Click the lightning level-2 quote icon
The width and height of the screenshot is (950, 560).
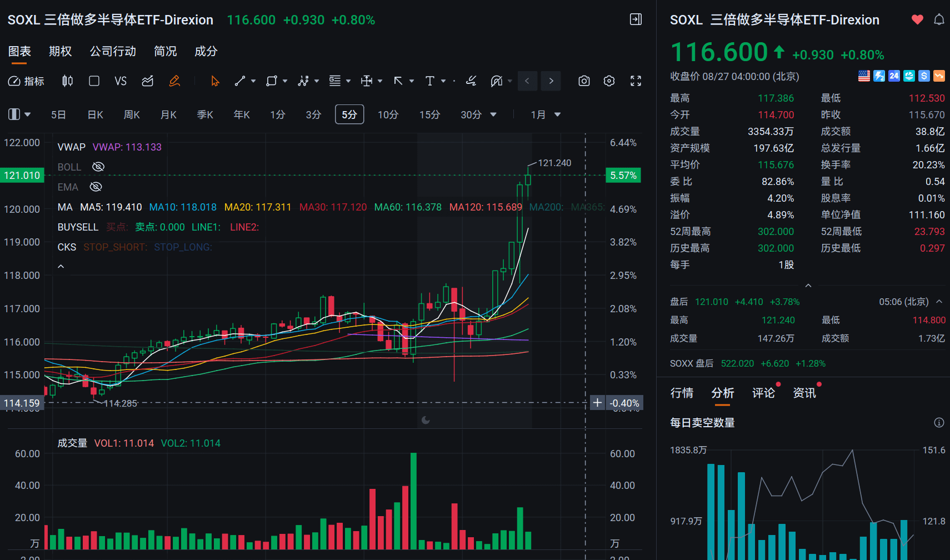tap(879, 76)
